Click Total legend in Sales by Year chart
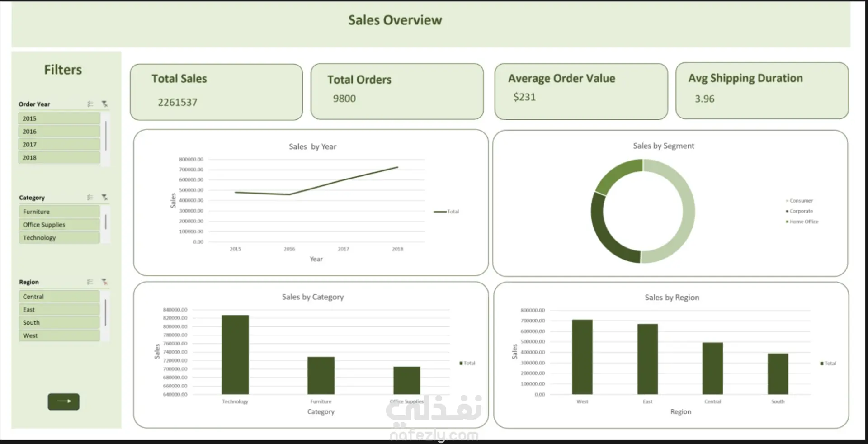The width and height of the screenshot is (868, 444). click(x=446, y=212)
